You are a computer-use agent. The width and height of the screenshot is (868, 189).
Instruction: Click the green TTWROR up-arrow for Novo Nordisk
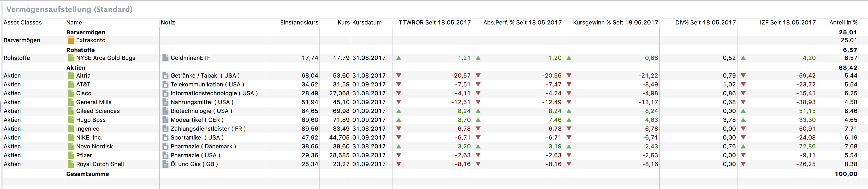click(399, 147)
